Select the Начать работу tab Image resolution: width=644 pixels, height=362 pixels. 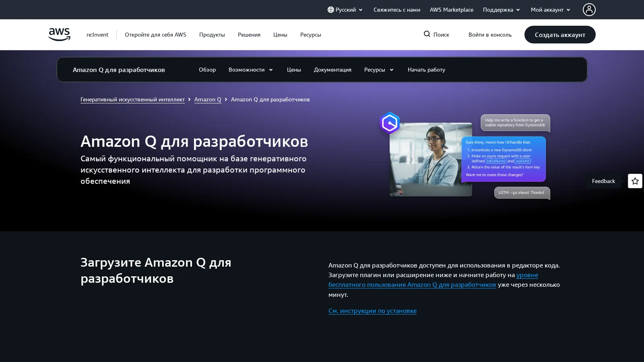(x=426, y=70)
